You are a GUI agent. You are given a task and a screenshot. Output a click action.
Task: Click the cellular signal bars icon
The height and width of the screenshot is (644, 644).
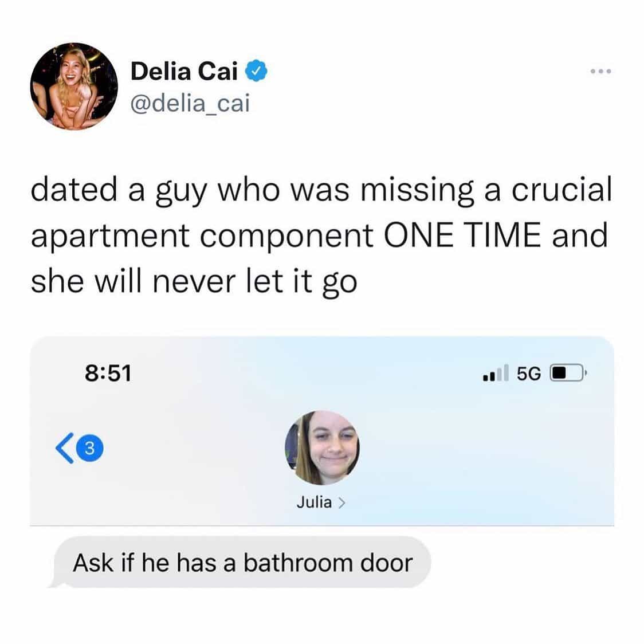coord(496,373)
